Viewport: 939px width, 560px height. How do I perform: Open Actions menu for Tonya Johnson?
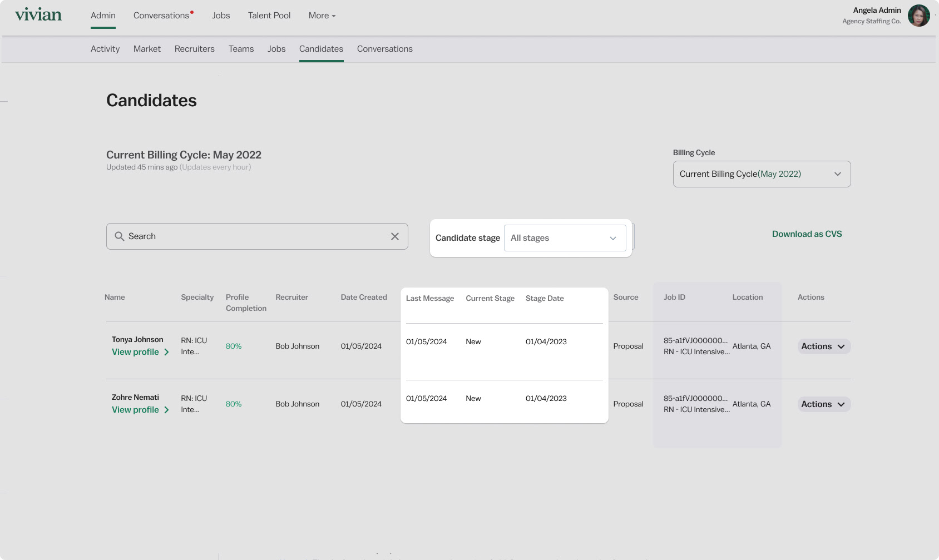(x=823, y=346)
